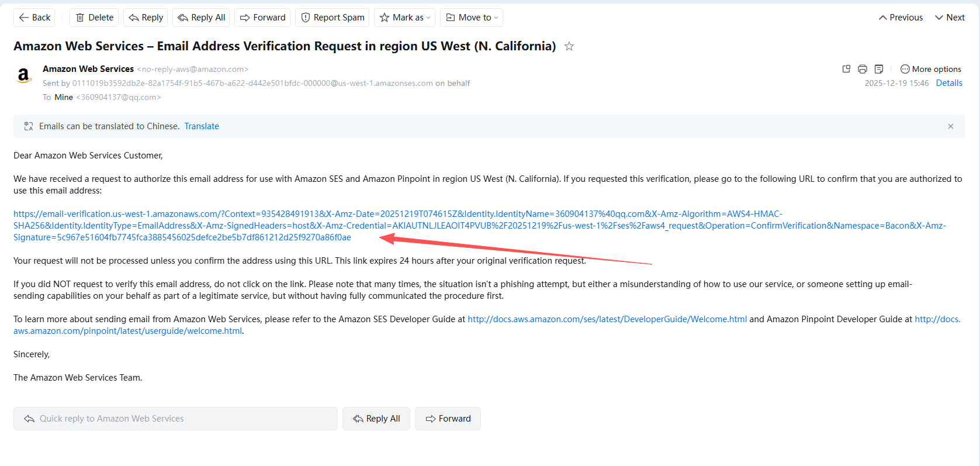Star this email next to the subject

coord(569,46)
